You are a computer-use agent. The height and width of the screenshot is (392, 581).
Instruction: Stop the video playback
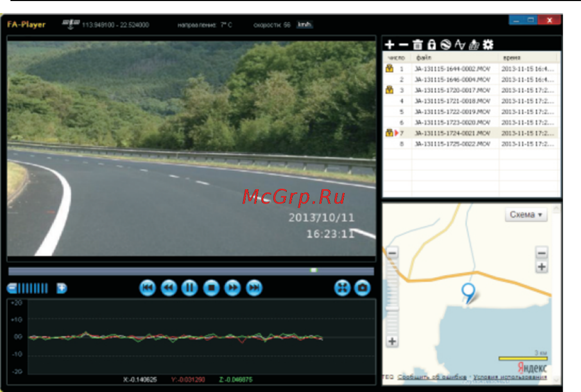click(211, 288)
